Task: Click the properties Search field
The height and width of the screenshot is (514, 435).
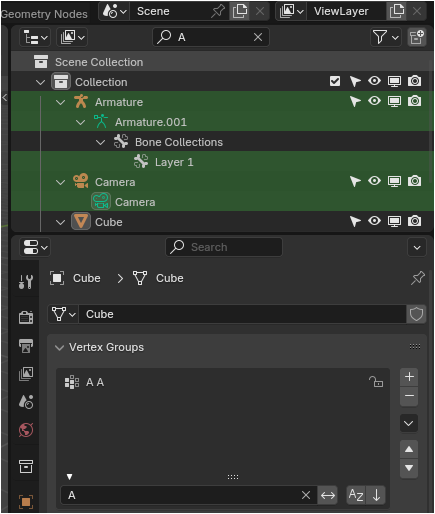Action: tap(224, 247)
